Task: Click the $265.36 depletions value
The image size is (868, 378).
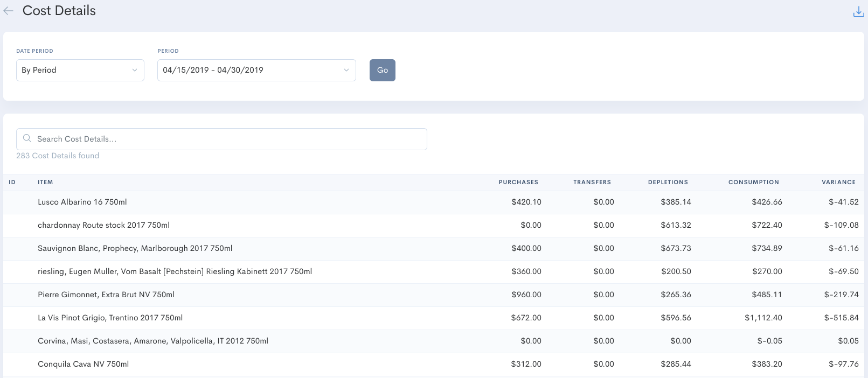Action: (x=676, y=295)
